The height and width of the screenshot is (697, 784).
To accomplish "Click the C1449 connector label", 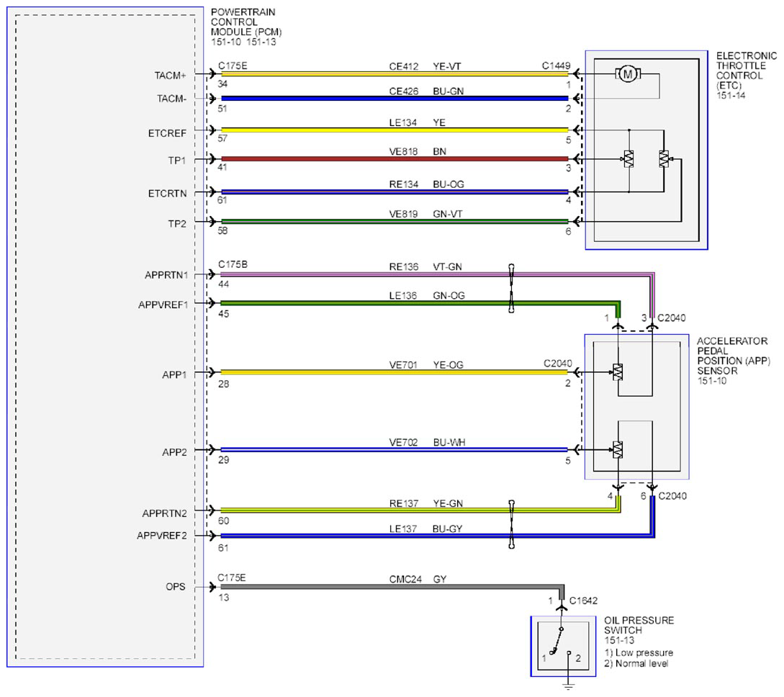I will [x=556, y=66].
